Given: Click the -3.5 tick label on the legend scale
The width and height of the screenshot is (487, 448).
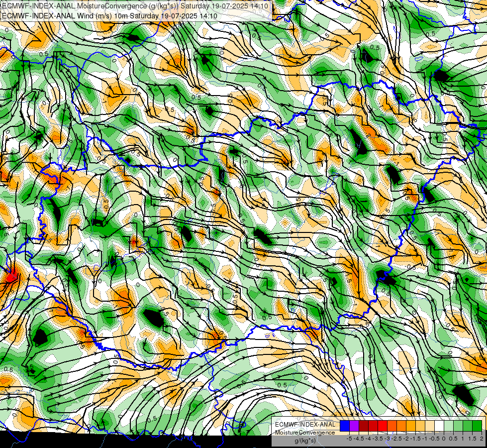Looking at the screenshot, I should click(378, 439).
